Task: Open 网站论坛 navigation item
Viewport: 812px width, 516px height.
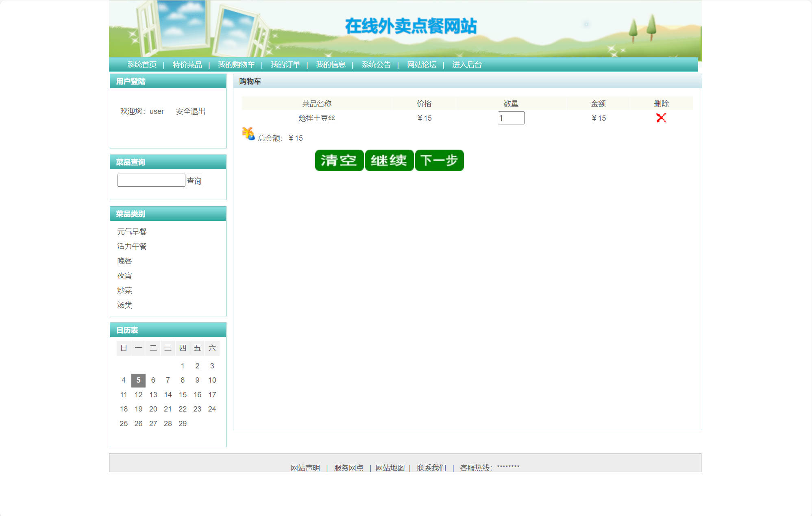Action: pos(421,65)
